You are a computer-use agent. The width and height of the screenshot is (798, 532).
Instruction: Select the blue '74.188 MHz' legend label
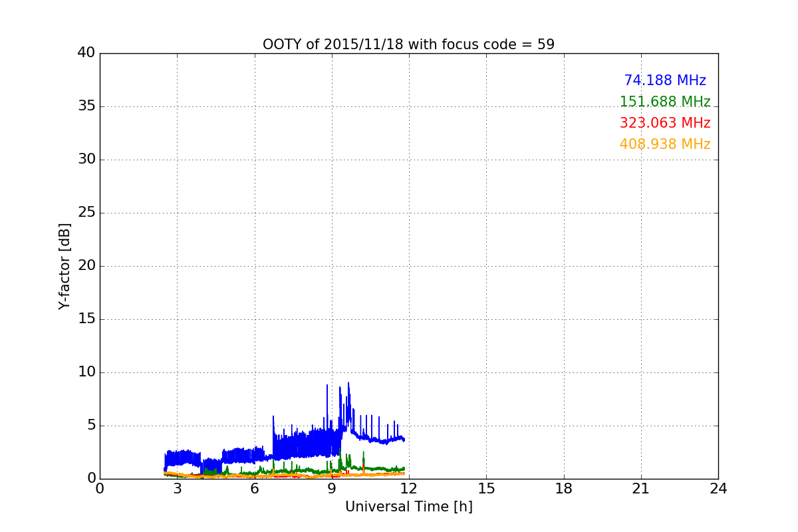coord(665,80)
